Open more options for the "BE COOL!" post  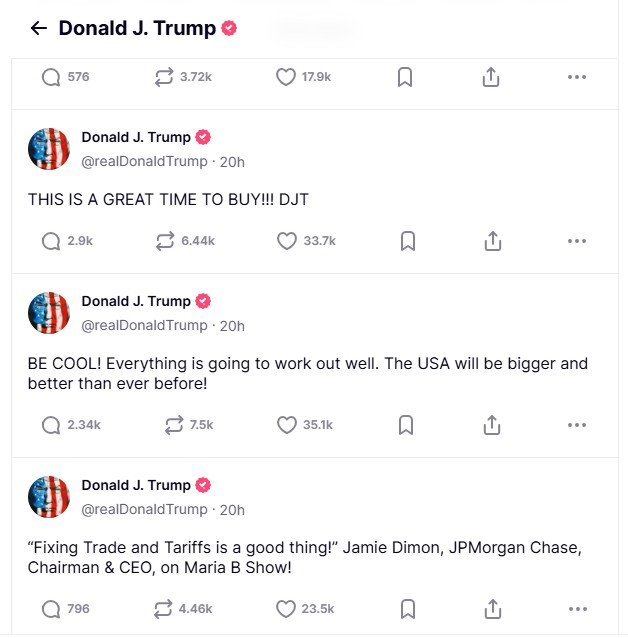click(x=576, y=425)
